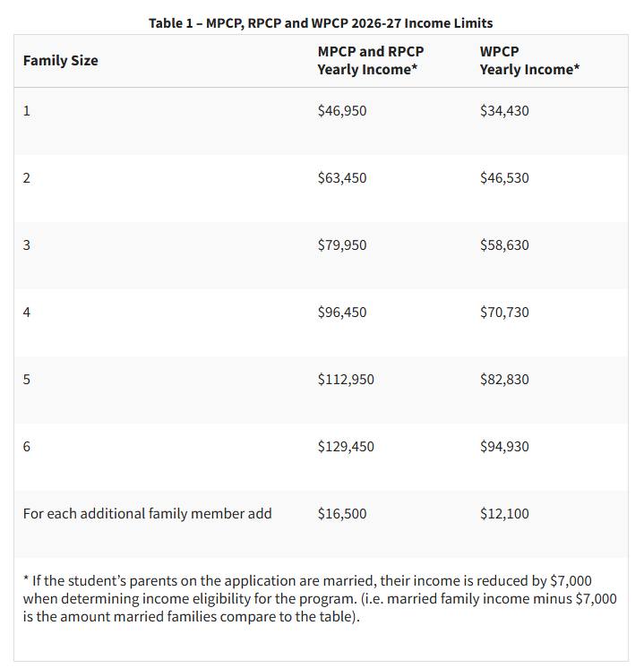Click the $12,100 additional member amount

coord(504,514)
